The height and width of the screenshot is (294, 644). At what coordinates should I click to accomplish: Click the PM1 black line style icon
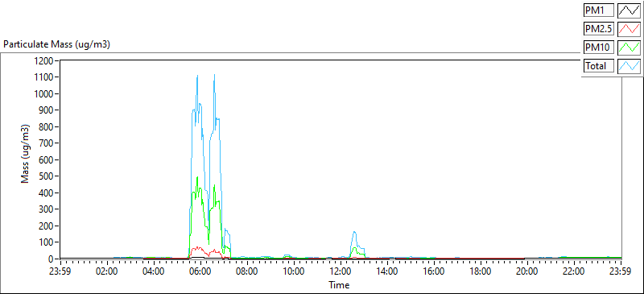pyautogui.click(x=629, y=11)
